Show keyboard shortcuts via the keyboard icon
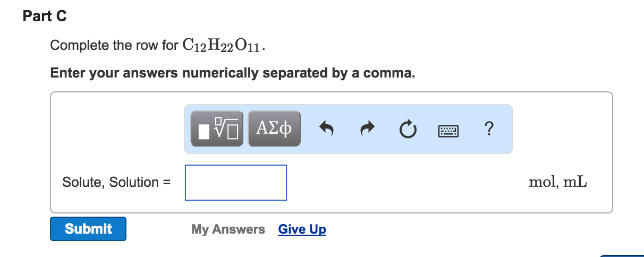This screenshot has height=257, width=644. [448, 129]
